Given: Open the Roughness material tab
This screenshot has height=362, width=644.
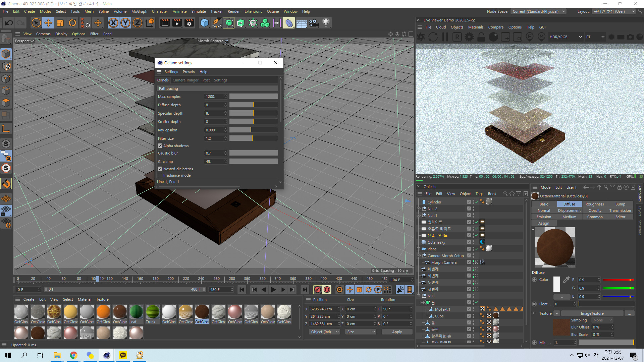Looking at the screenshot, I should [x=595, y=204].
